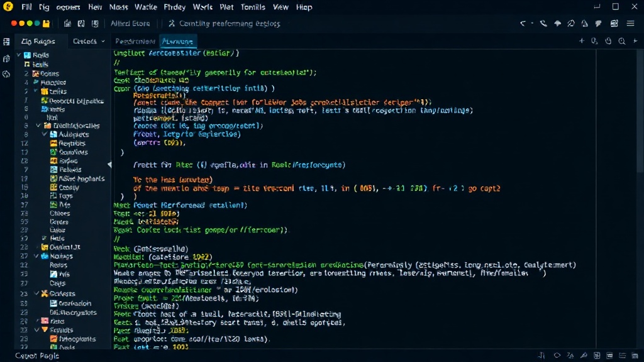Click the bell-shaped toolbar icon
The height and width of the screenshot is (362, 644).
click(584, 24)
